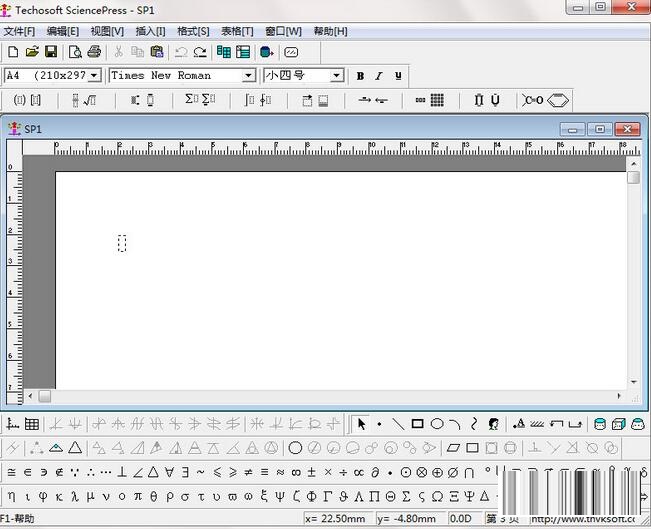Open the 帮助[H] menu
Viewport: 651px width, 529px height.
(330, 32)
